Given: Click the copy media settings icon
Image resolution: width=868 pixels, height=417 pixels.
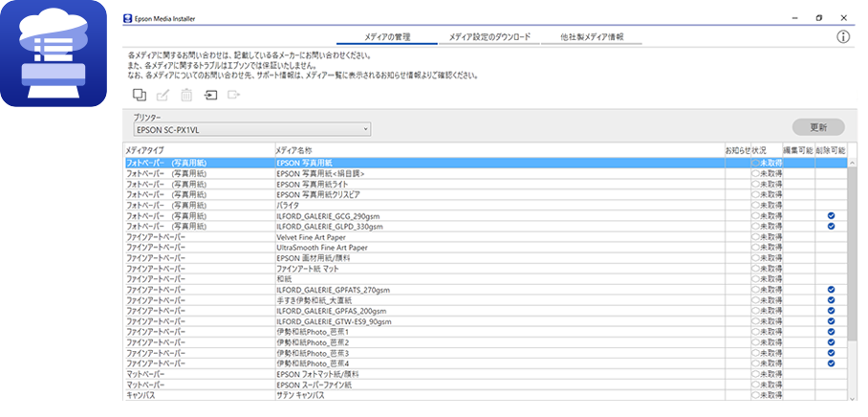Looking at the screenshot, I should (140, 95).
